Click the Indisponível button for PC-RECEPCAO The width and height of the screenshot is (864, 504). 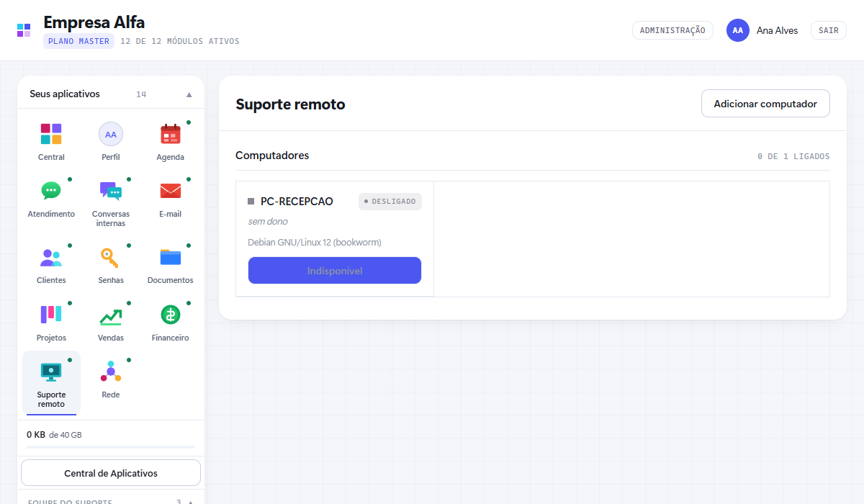click(335, 271)
